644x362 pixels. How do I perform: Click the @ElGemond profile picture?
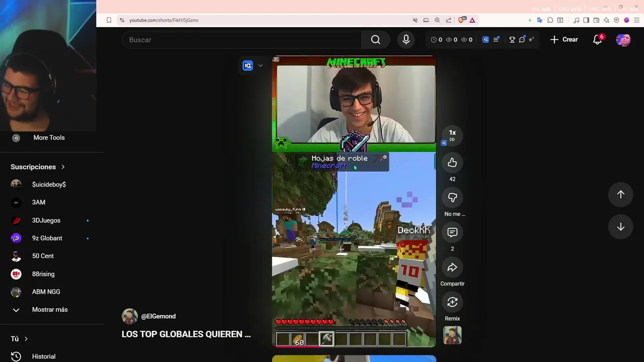coord(130,316)
